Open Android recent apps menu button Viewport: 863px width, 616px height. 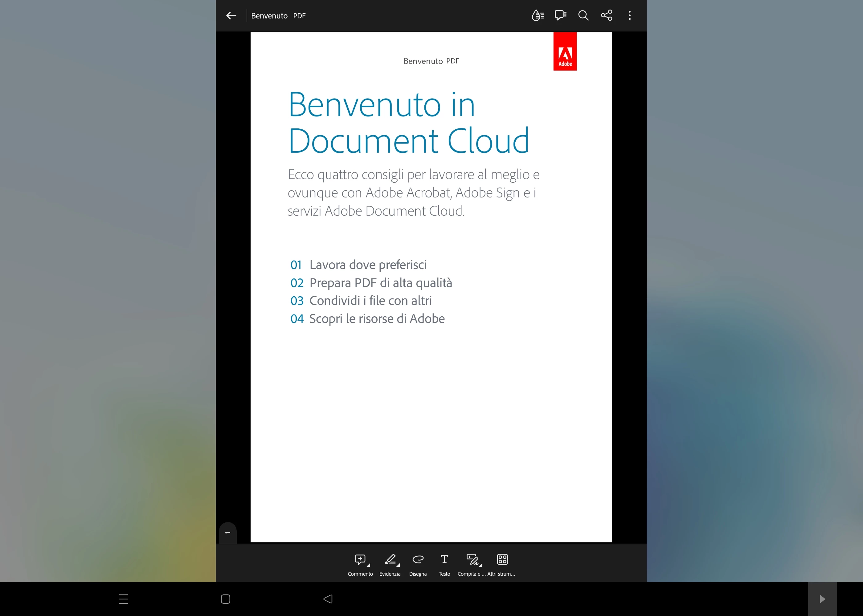(124, 599)
